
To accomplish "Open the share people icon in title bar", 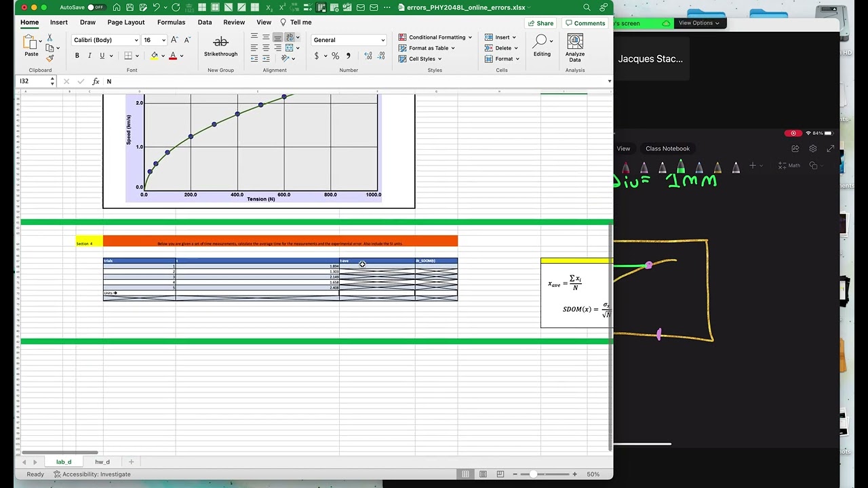I will coord(603,7).
